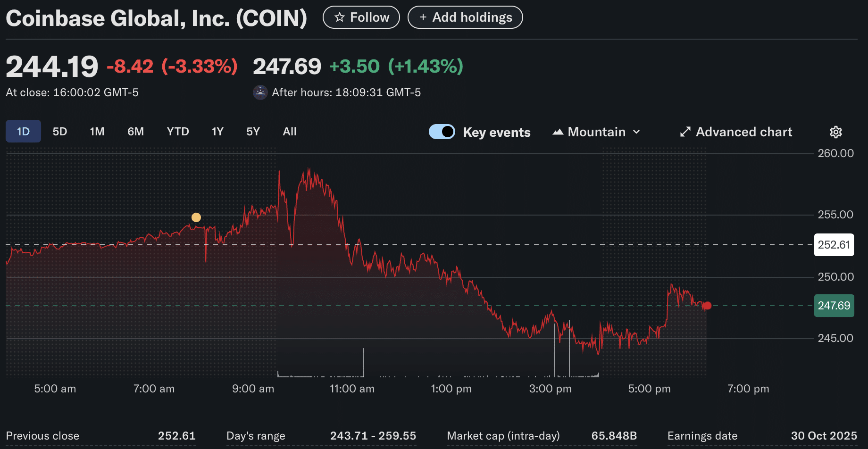Switch to the 5D chart view
The height and width of the screenshot is (449, 868).
60,132
